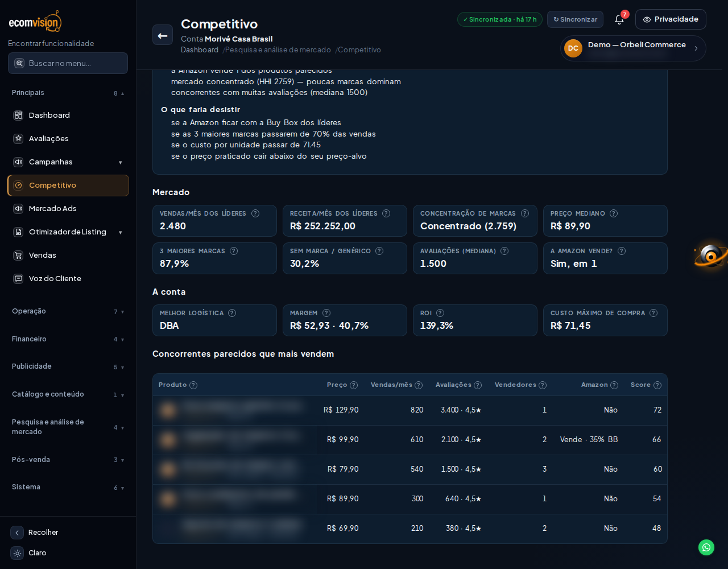Follow the Dashboard breadcrumb link
This screenshot has height=569, width=728.
pos(200,50)
